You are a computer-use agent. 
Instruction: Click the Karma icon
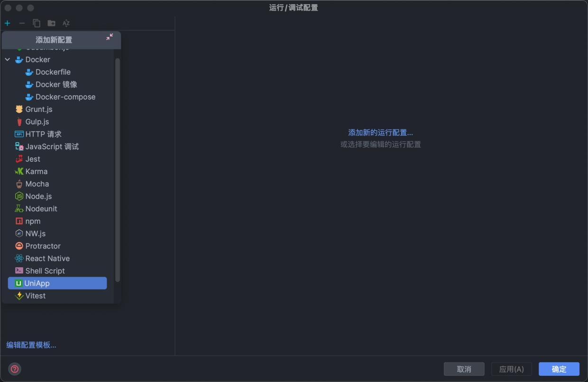coord(19,172)
